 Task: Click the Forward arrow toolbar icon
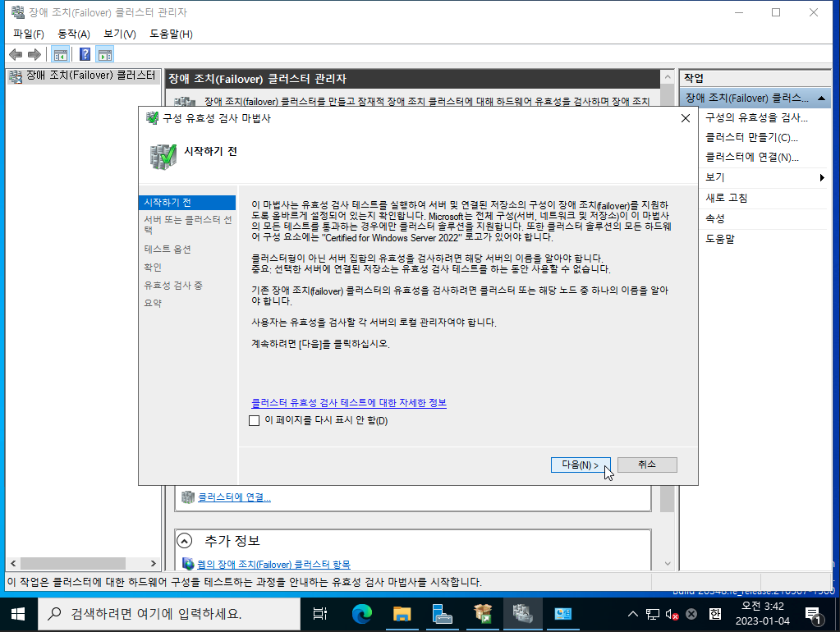click(34, 55)
